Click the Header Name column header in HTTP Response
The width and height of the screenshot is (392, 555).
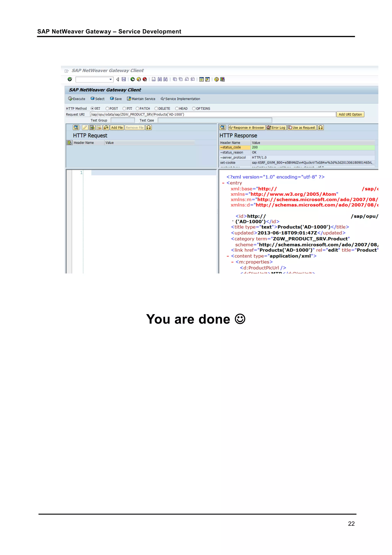235,143
